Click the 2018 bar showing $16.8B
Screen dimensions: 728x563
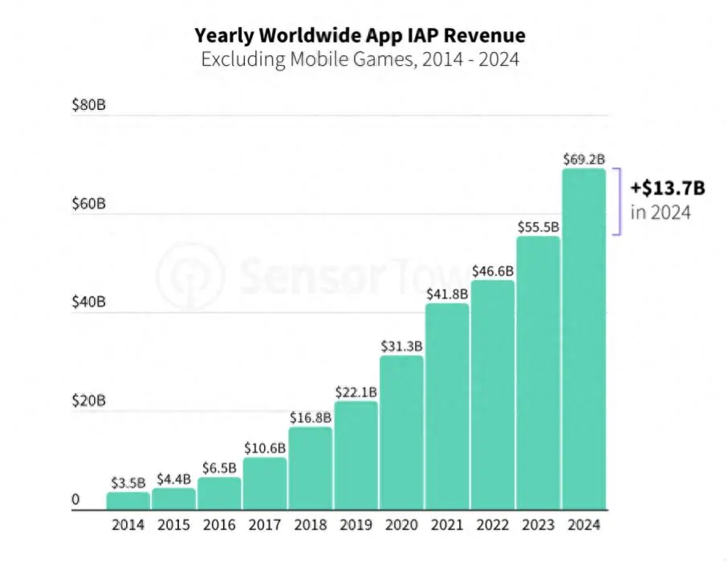tap(311, 468)
